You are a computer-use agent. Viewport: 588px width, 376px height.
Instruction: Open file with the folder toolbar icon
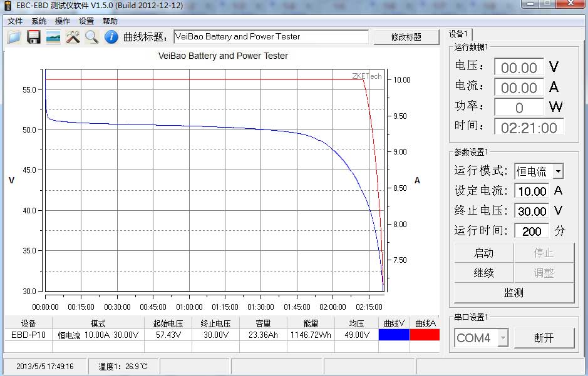tap(14, 37)
